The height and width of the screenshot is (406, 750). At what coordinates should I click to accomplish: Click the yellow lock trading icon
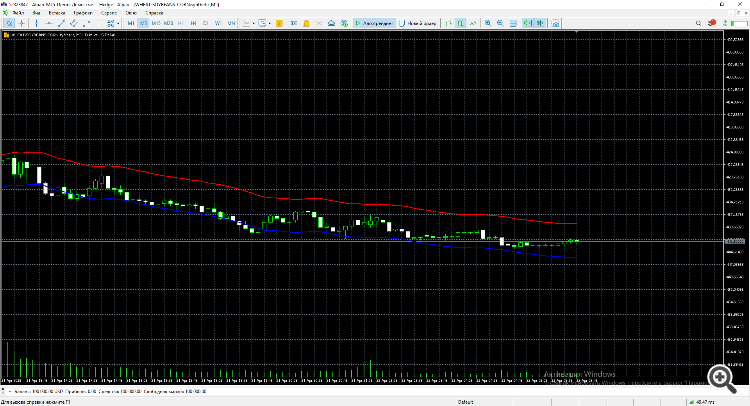(x=307, y=23)
